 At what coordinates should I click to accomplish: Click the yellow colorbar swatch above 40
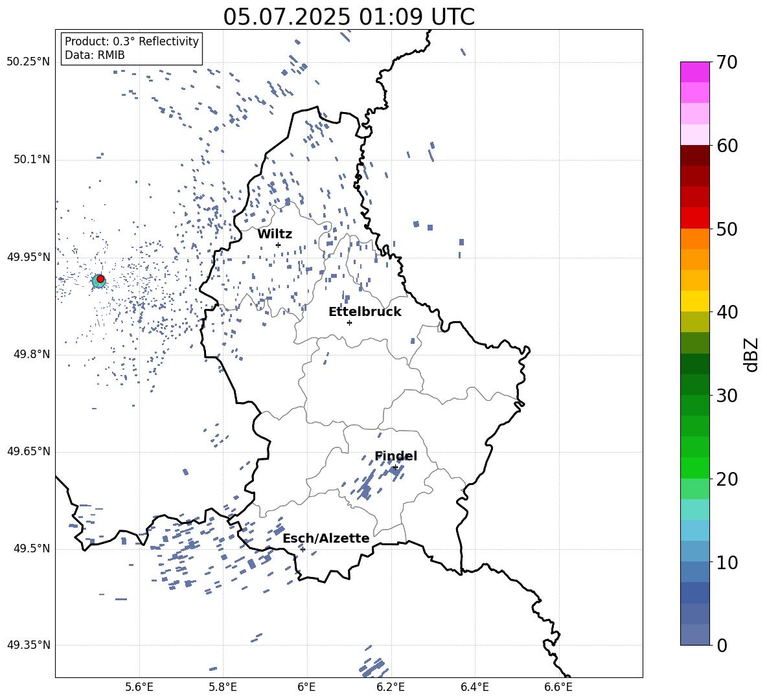click(694, 301)
